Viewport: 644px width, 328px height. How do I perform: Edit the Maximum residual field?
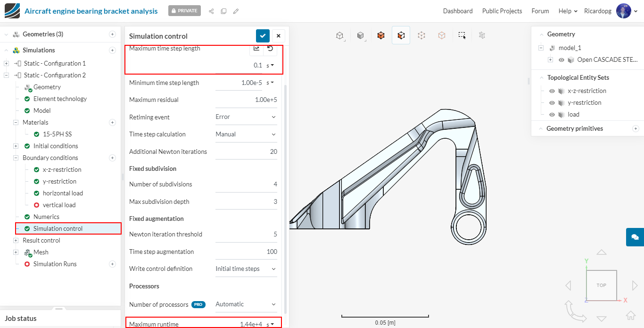tap(246, 100)
